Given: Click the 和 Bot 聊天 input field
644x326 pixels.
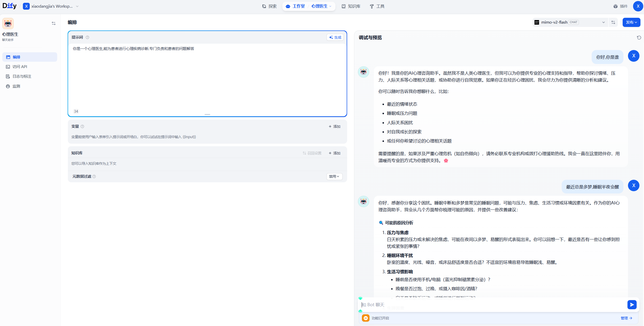Looking at the screenshot, I should (x=493, y=305).
